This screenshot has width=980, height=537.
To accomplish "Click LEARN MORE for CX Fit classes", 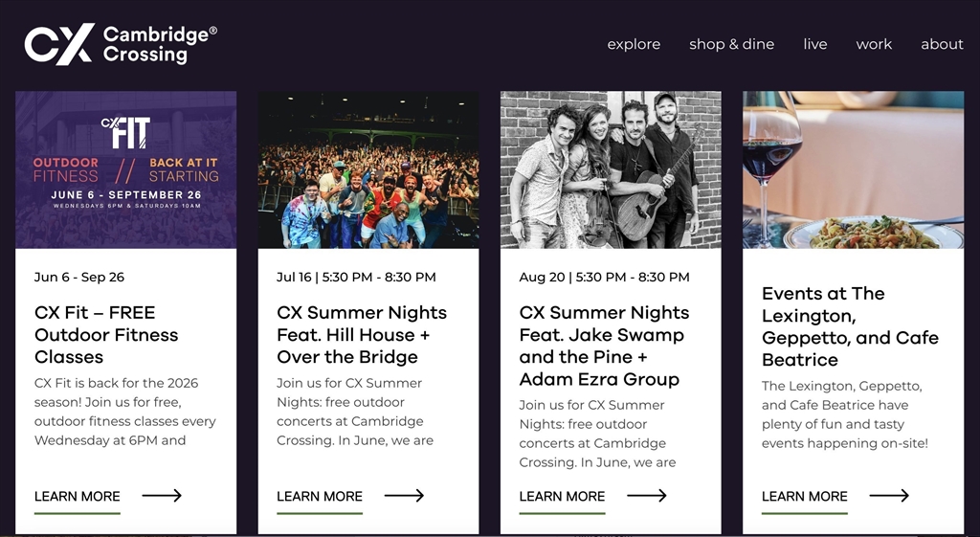I will coord(78,497).
